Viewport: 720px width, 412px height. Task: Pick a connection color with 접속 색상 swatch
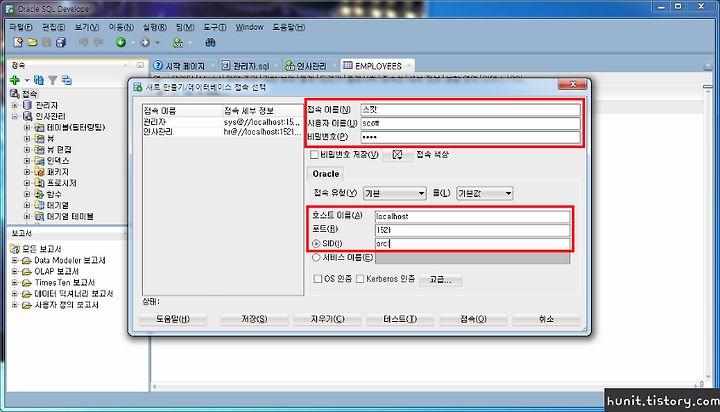[x=398, y=155]
